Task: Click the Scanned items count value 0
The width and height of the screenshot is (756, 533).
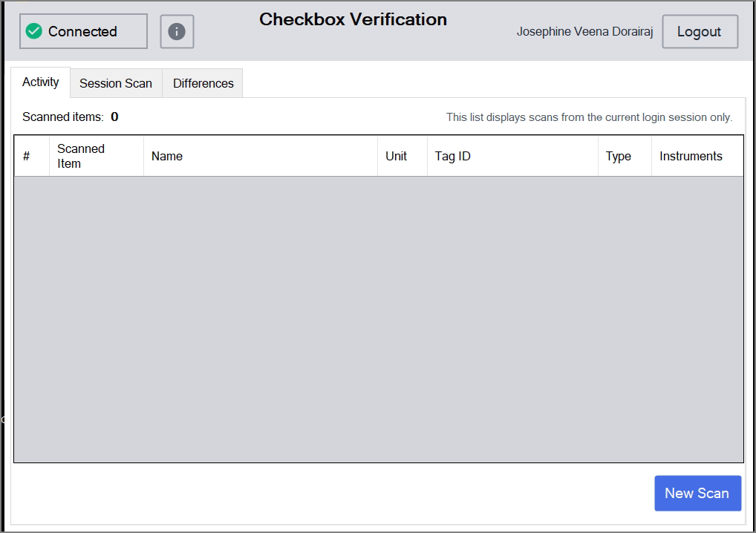Action: tap(114, 117)
